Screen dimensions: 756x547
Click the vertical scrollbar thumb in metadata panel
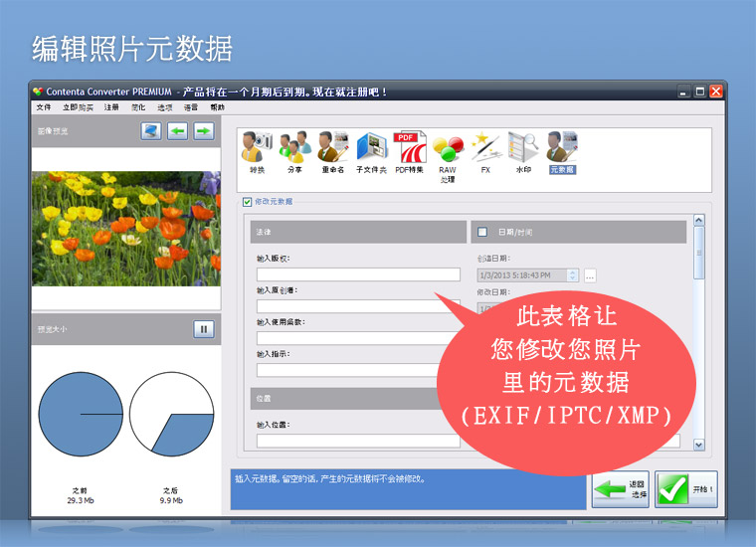(699, 253)
